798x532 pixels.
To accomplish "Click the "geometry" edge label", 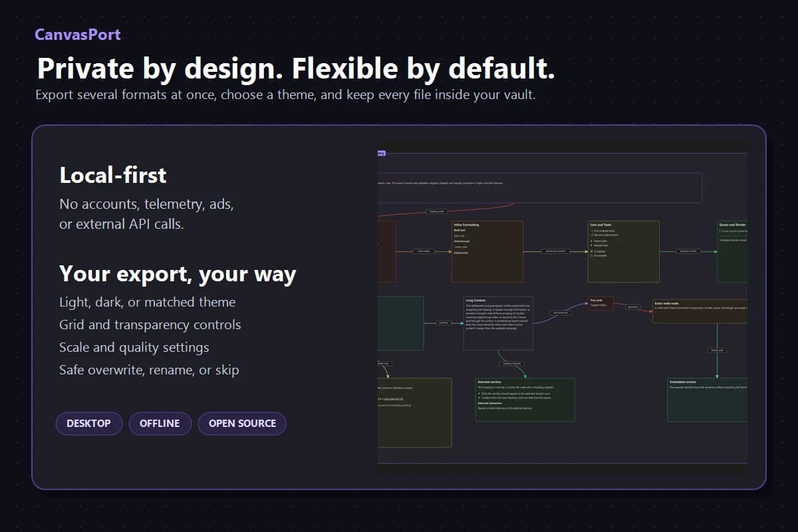I will pos(632,307).
